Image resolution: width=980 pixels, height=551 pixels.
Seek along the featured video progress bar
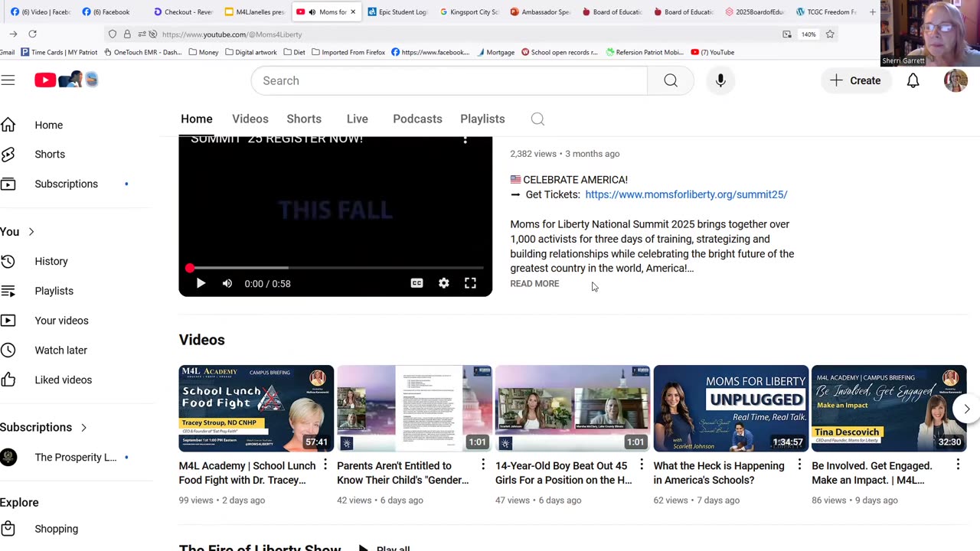[335, 268]
